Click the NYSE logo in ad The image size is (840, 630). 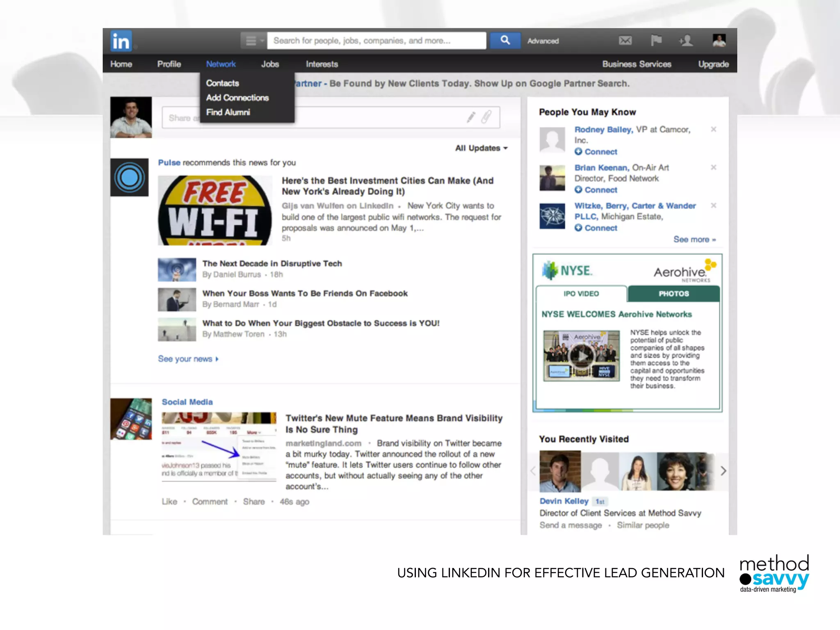tap(566, 270)
